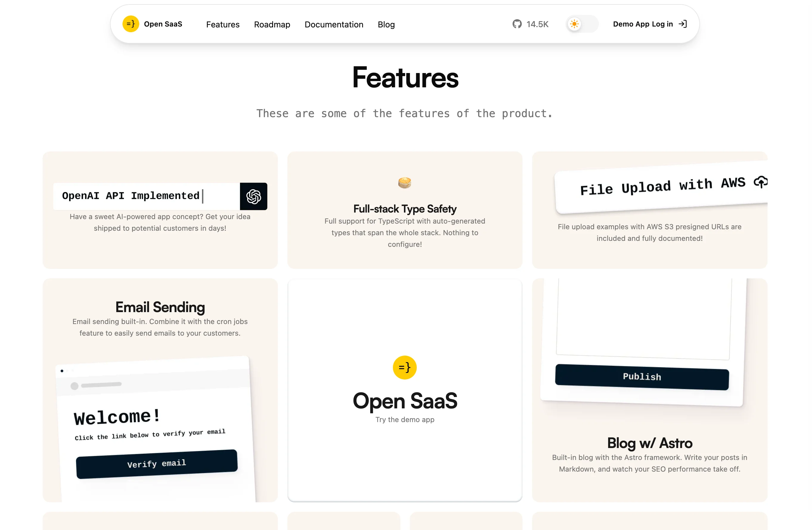Click the 'Built-in blog with the Astro framework' text
812x530 pixels.
650,463
